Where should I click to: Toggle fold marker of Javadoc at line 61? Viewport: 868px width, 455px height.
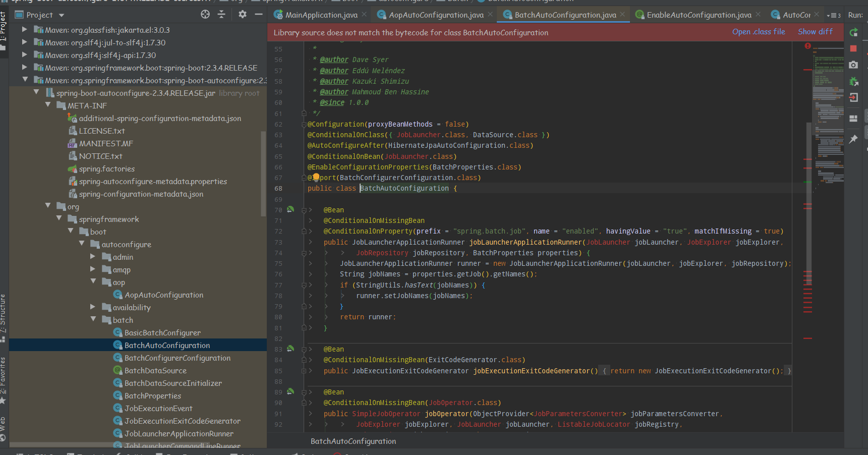[304, 113]
